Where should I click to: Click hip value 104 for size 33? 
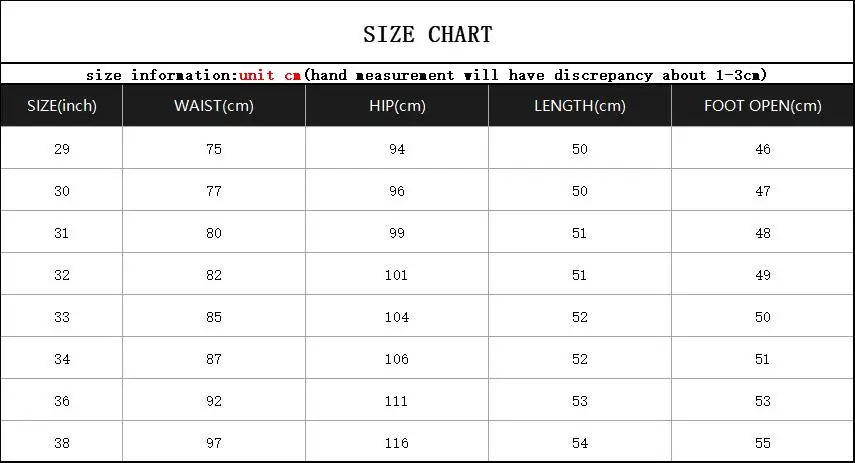(x=397, y=317)
